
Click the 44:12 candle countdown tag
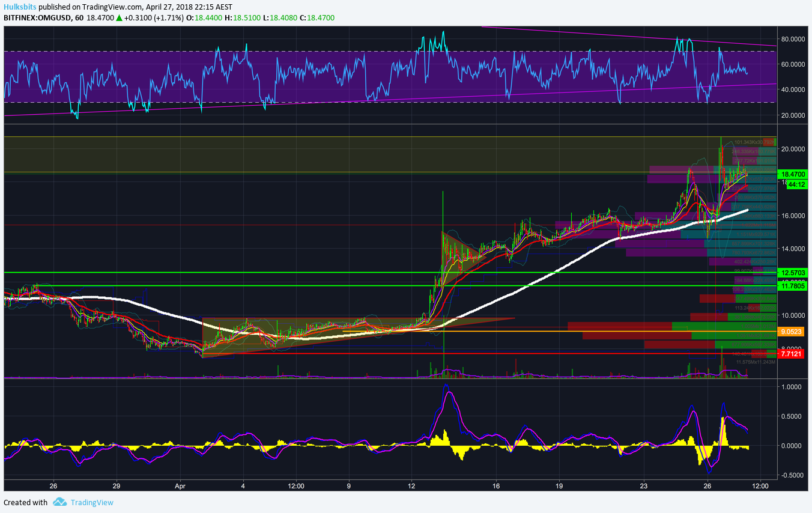click(x=796, y=184)
